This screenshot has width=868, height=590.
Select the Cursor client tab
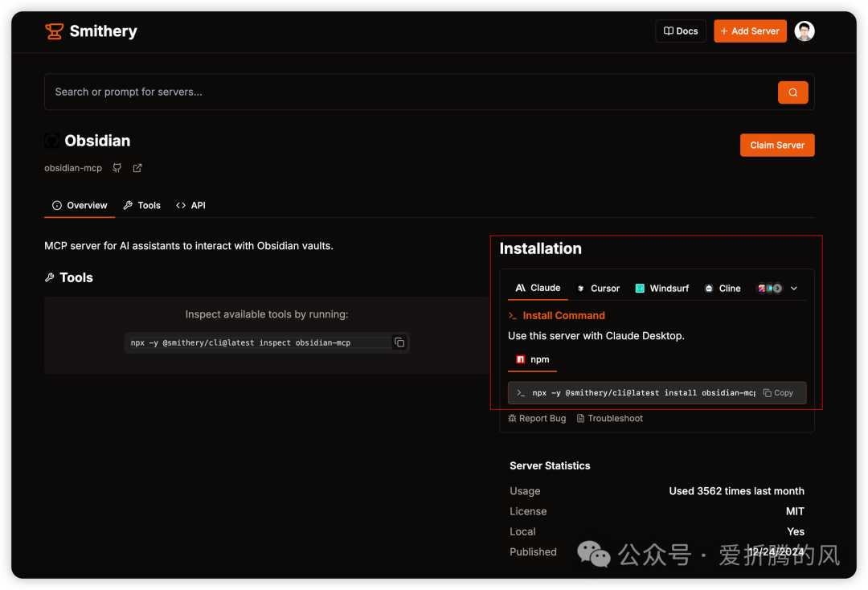point(598,289)
